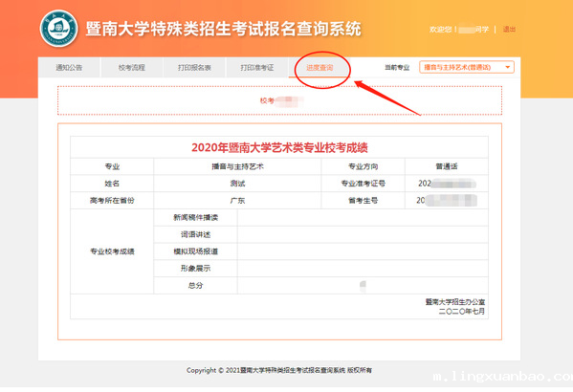Image resolution: width=573 pixels, height=392 pixels.
Task: Click the 省考生号 number value
Action: coord(447,200)
